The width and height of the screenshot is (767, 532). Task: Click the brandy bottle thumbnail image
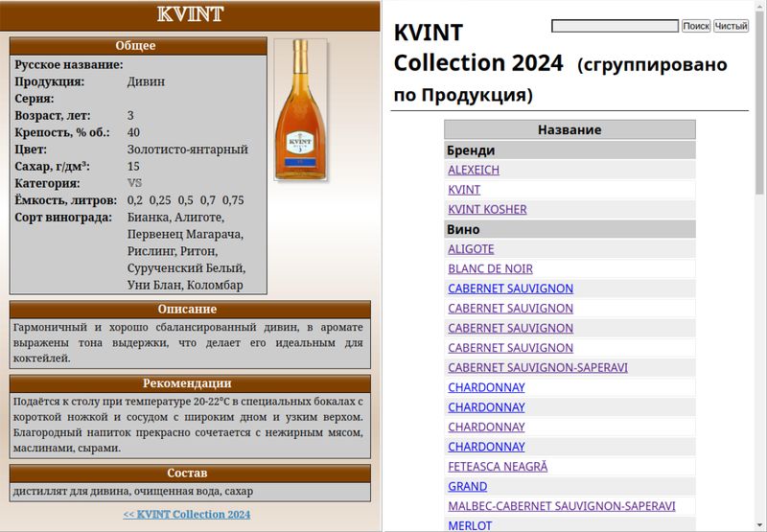[x=300, y=109]
